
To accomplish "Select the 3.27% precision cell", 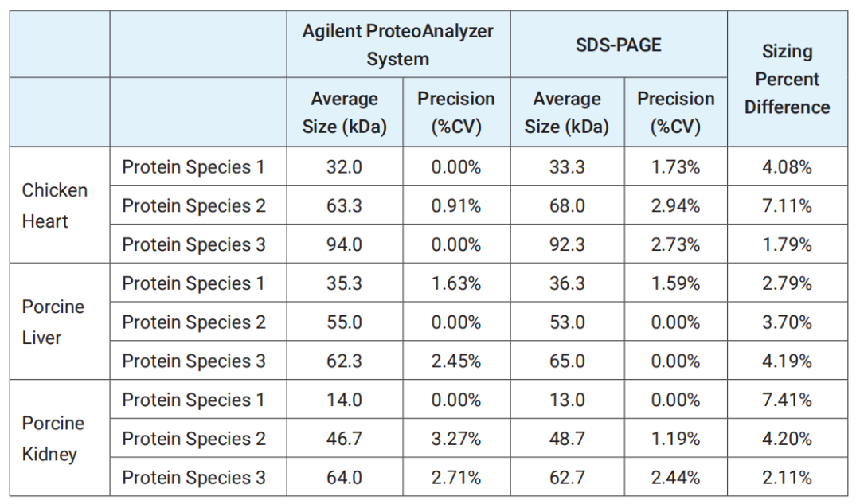I will tap(456, 439).
